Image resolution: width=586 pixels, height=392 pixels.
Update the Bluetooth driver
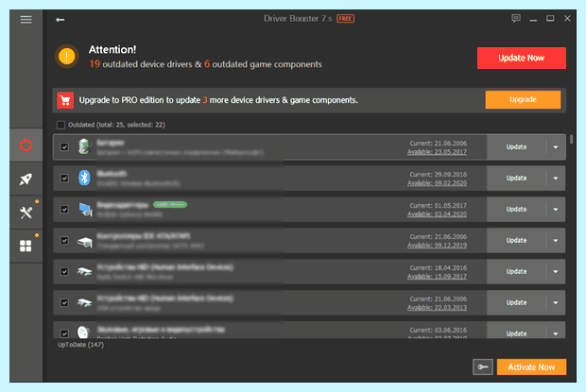(x=516, y=179)
